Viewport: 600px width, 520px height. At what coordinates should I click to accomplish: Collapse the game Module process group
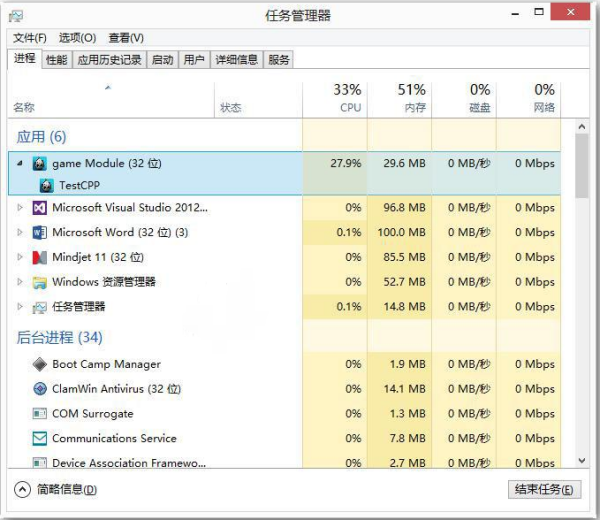[20, 163]
